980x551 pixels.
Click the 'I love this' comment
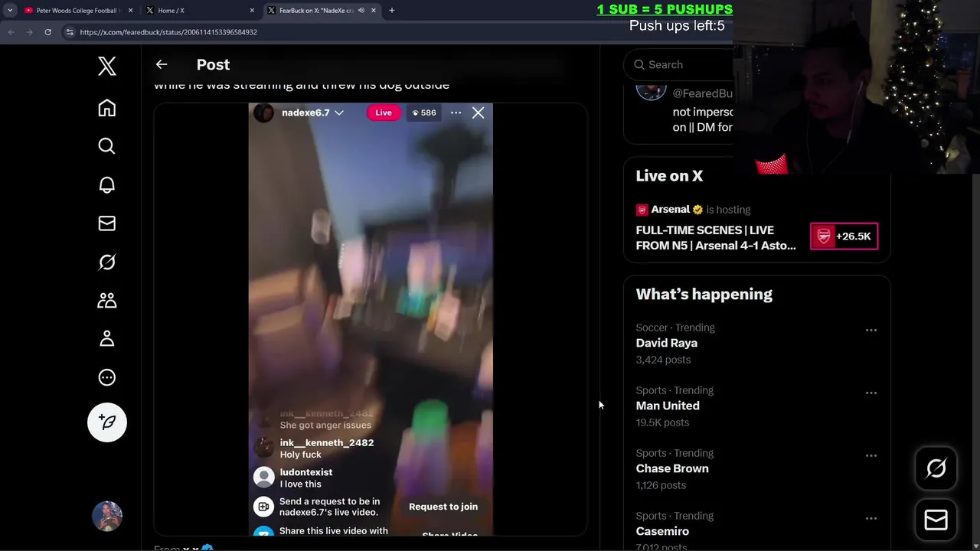(x=301, y=484)
